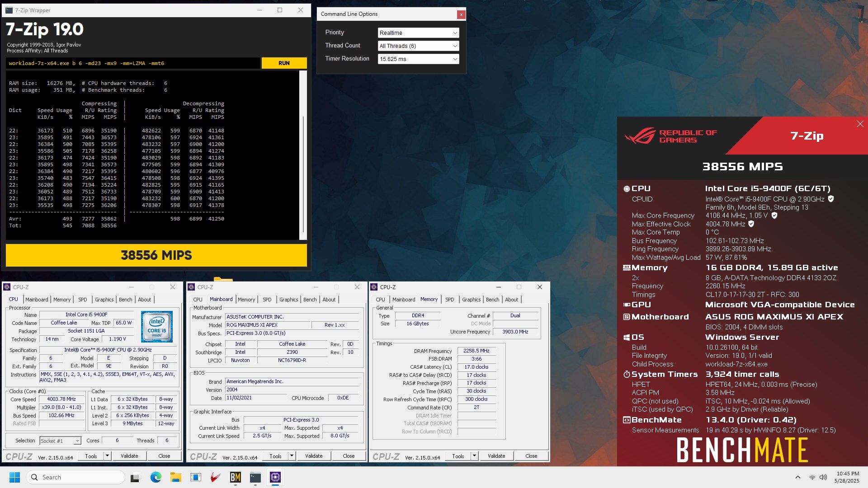The image size is (868, 488).
Task: Open the volume tray icon
Action: [x=823, y=477]
